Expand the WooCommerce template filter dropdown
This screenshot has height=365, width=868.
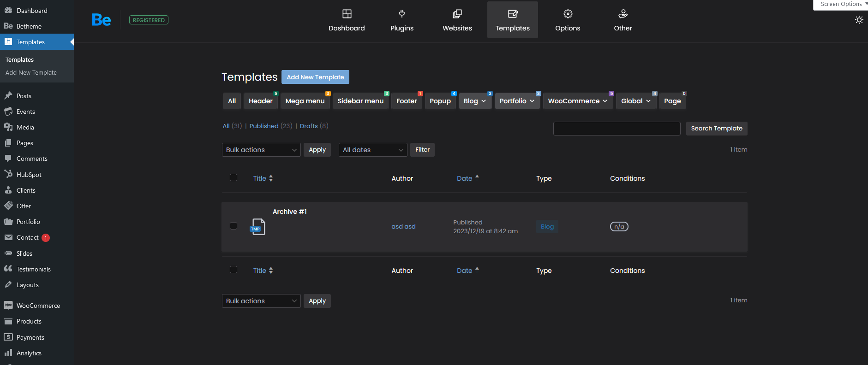coord(578,101)
